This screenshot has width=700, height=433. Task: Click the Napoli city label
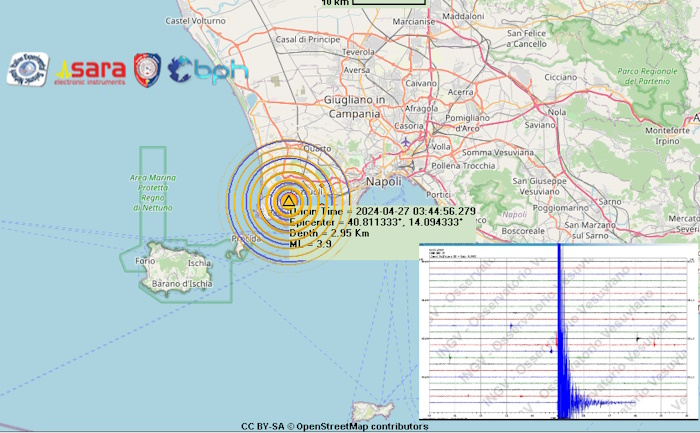click(x=384, y=182)
